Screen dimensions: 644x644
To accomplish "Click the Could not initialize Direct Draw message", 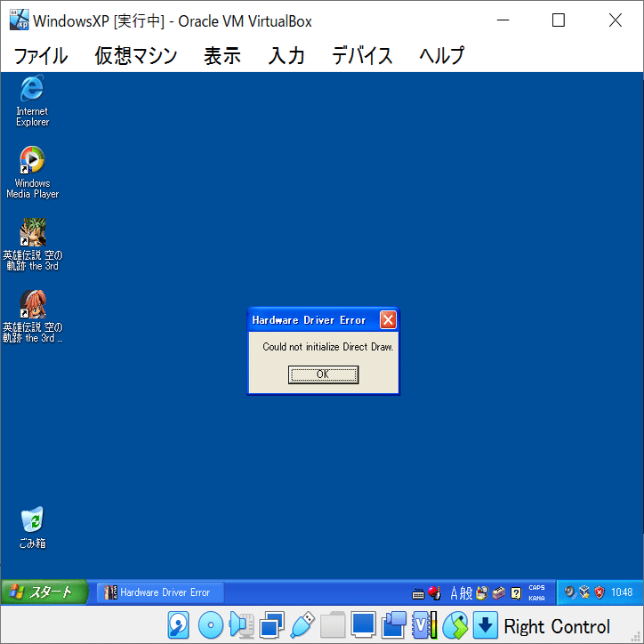I will pos(327,347).
